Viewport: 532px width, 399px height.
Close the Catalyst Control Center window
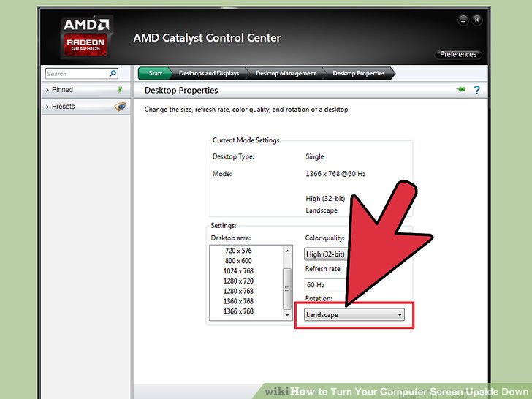coord(476,20)
